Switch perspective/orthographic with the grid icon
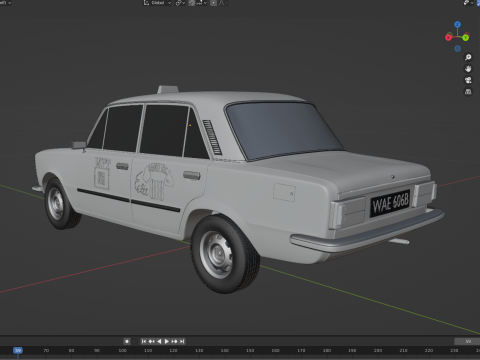The image size is (480, 360). [468, 91]
